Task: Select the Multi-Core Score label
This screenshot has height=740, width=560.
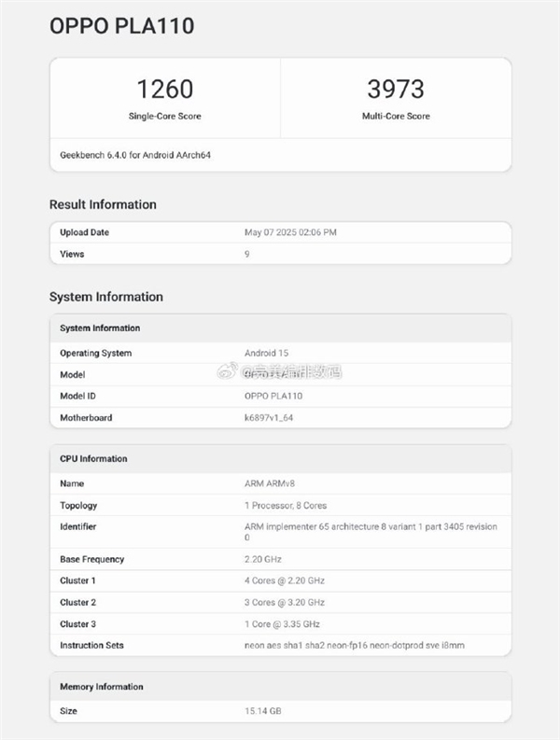Action: pos(396,117)
